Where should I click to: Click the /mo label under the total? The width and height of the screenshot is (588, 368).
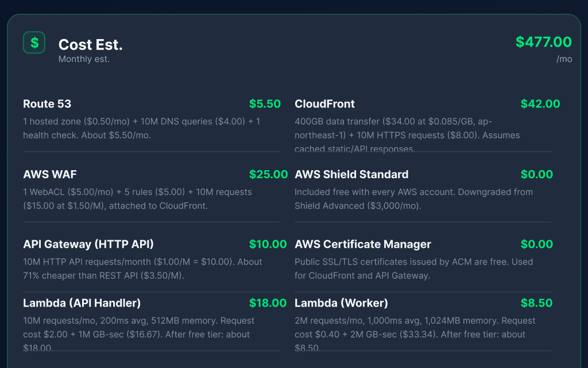click(x=564, y=59)
